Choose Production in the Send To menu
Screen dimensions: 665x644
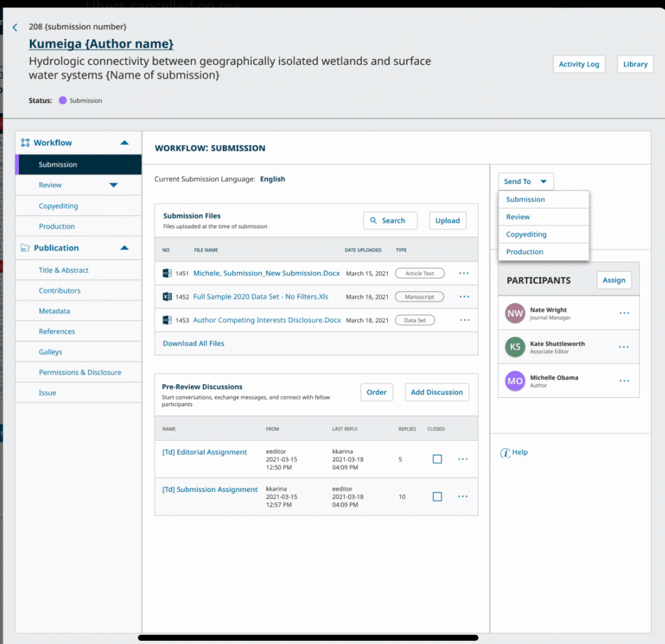point(524,252)
